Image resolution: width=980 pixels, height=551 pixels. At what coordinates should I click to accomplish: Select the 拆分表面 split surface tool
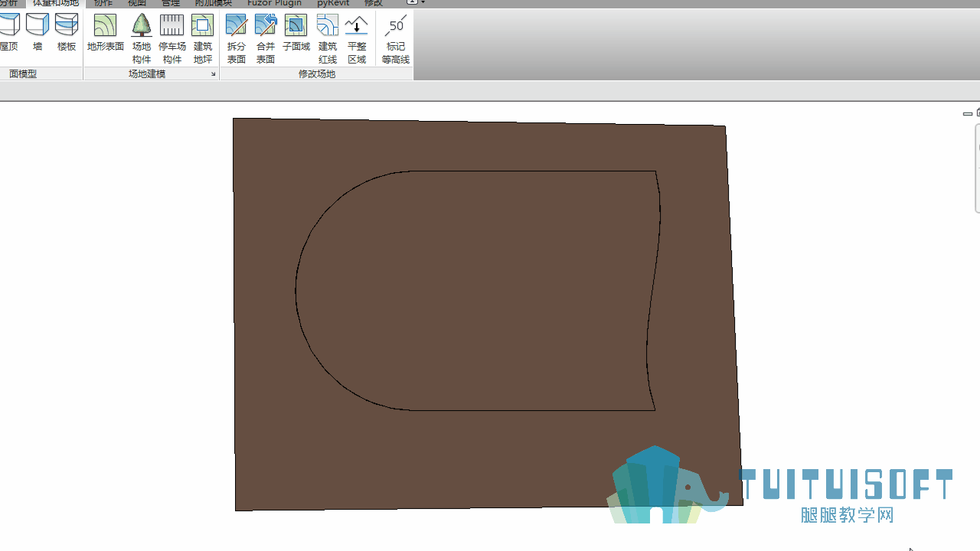pos(236,38)
